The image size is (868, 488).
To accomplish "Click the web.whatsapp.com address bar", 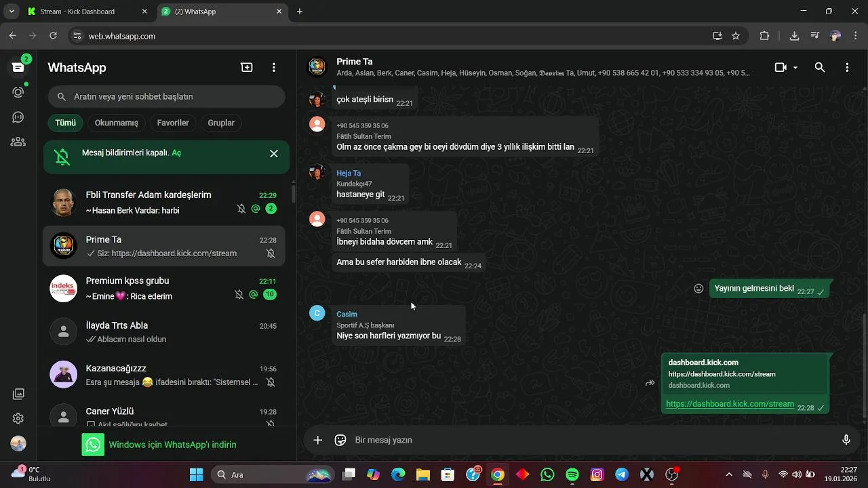I will click(x=393, y=36).
